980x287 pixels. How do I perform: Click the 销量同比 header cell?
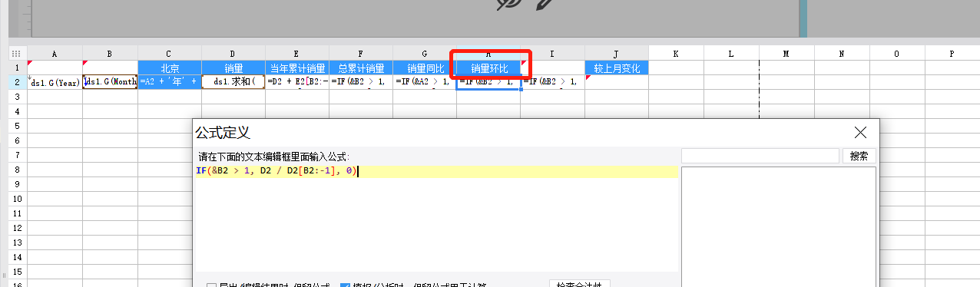425,68
